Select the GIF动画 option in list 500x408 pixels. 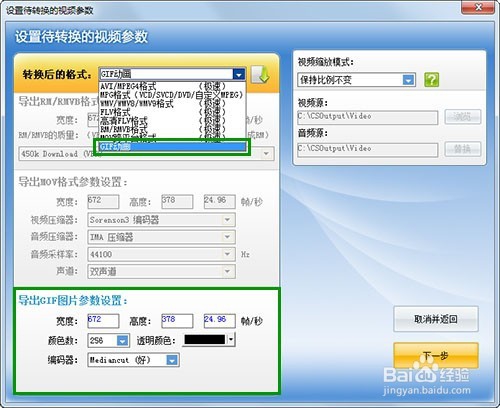click(x=172, y=147)
